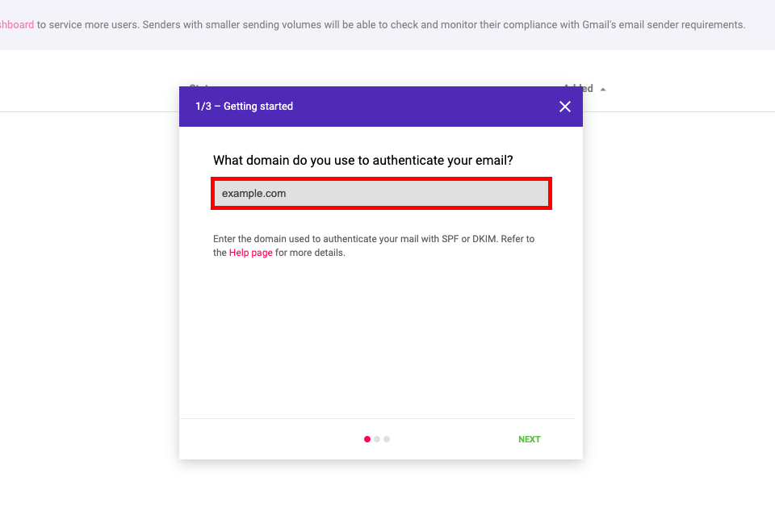
Task: Toggle the Added column sort arrow
Action: (602, 90)
